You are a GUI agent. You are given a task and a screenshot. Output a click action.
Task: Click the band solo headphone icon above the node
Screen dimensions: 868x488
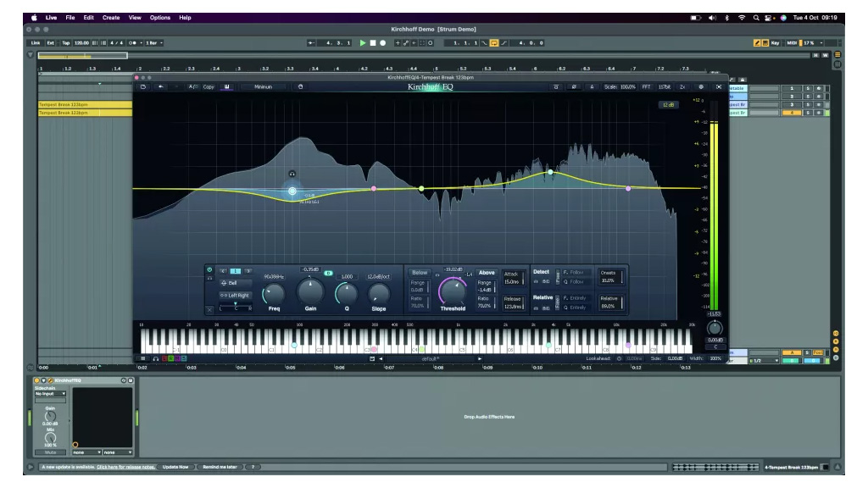click(x=292, y=174)
